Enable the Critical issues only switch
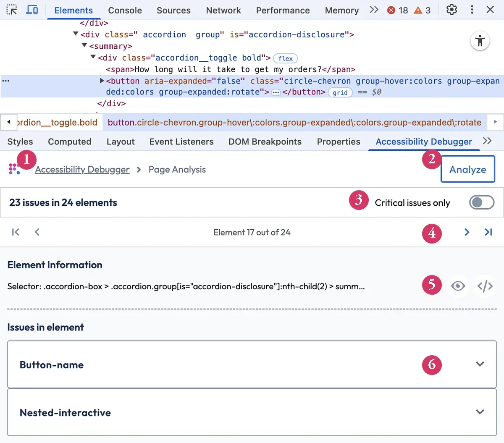Image resolution: width=504 pixels, height=443 pixels. (482, 202)
